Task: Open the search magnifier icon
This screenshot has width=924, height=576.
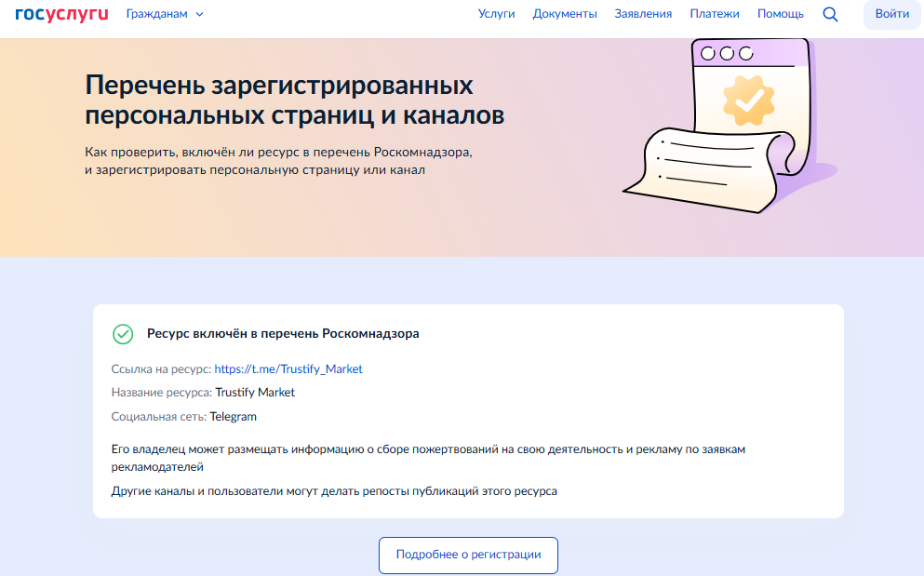Action: coord(830,14)
